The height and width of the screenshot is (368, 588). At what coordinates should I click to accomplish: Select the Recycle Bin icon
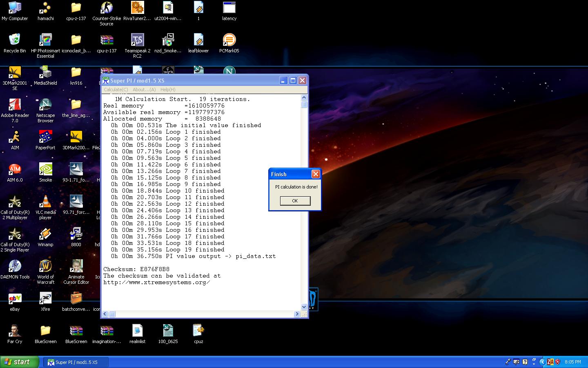(x=15, y=43)
